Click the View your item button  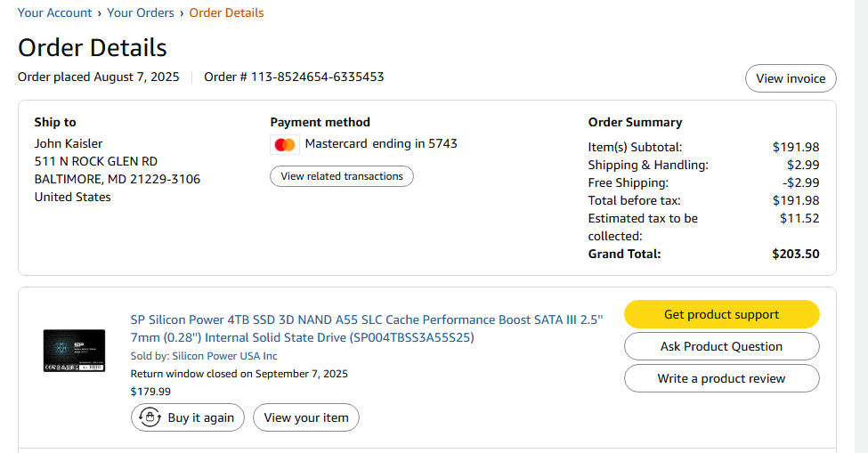[x=306, y=417]
